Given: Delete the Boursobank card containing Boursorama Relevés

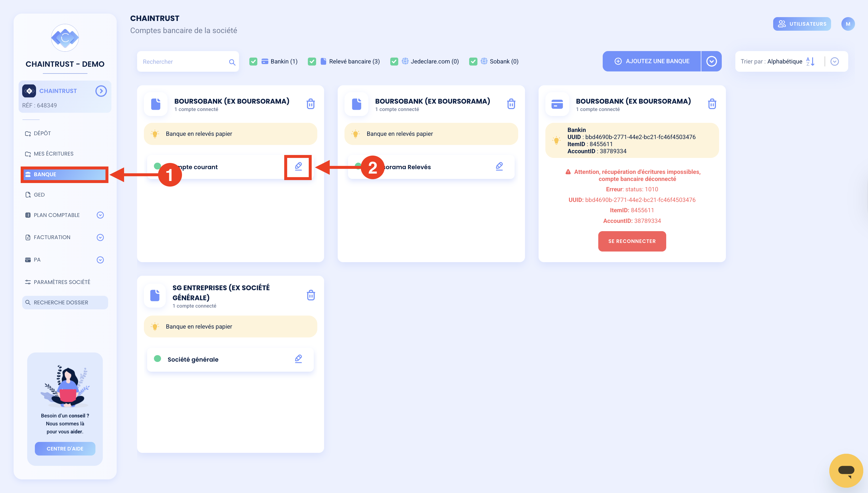Looking at the screenshot, I should click(511, 104).
